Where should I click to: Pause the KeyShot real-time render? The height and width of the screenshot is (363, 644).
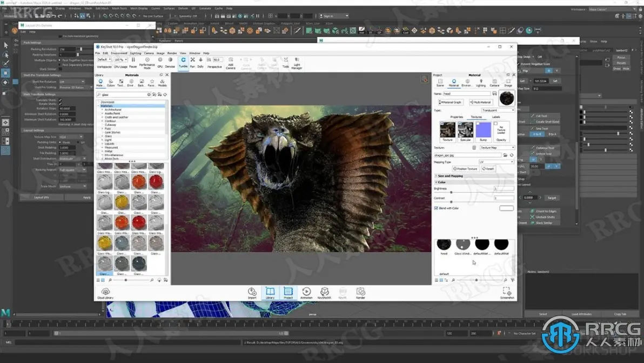point(133,62)
